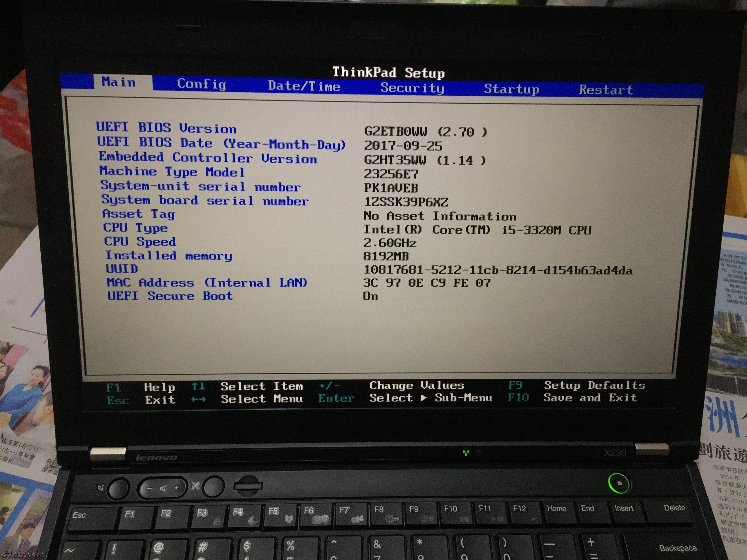Image resolution: width=747 pixels, height=560 pixels.
Task: Click the ThinkPad Setup title
Action: [388, 73]
